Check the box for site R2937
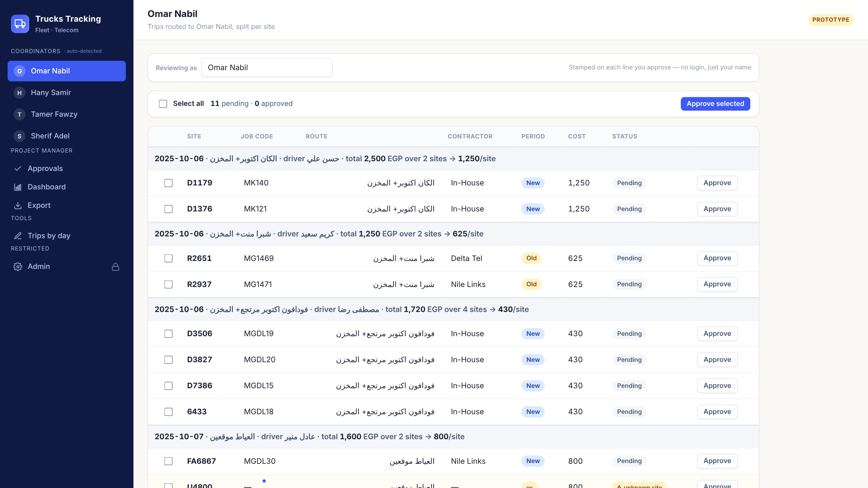Viewport: 868px width, 488px height. point(169,284)
